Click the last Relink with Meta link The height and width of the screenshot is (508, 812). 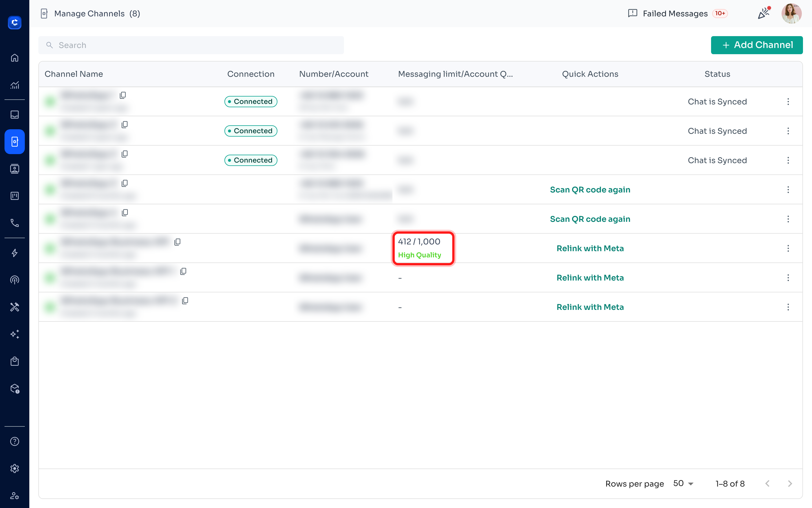[590, 307]
